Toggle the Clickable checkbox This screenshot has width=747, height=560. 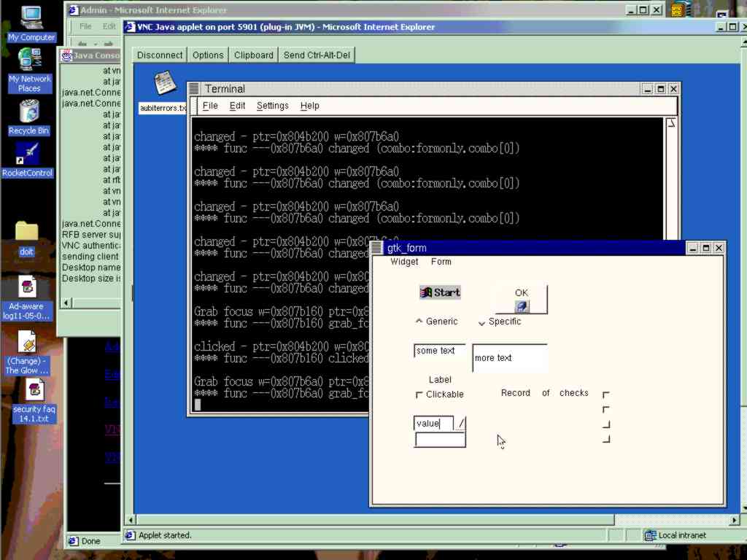[x=419, y=394]
